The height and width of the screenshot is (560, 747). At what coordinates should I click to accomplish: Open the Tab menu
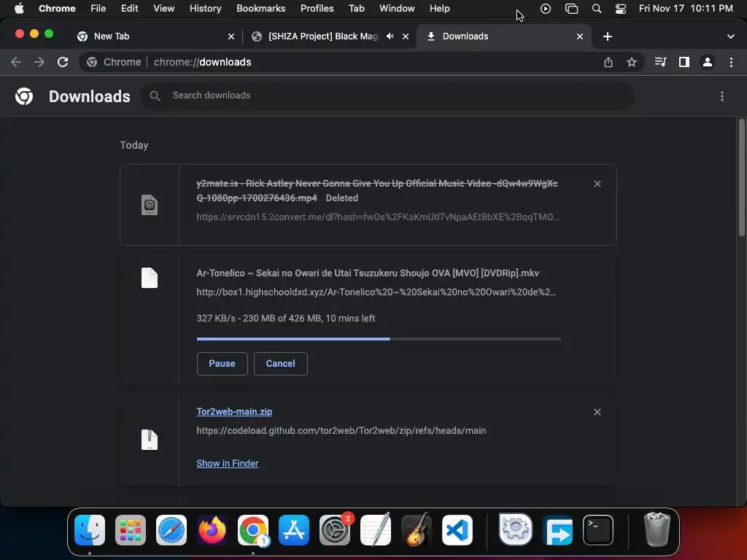(x=356, y=8)
